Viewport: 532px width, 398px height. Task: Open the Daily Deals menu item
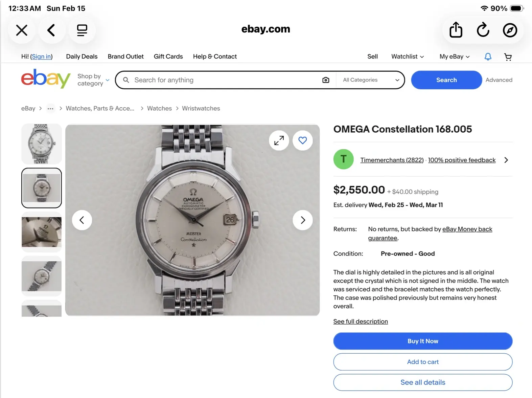point(82,57)
